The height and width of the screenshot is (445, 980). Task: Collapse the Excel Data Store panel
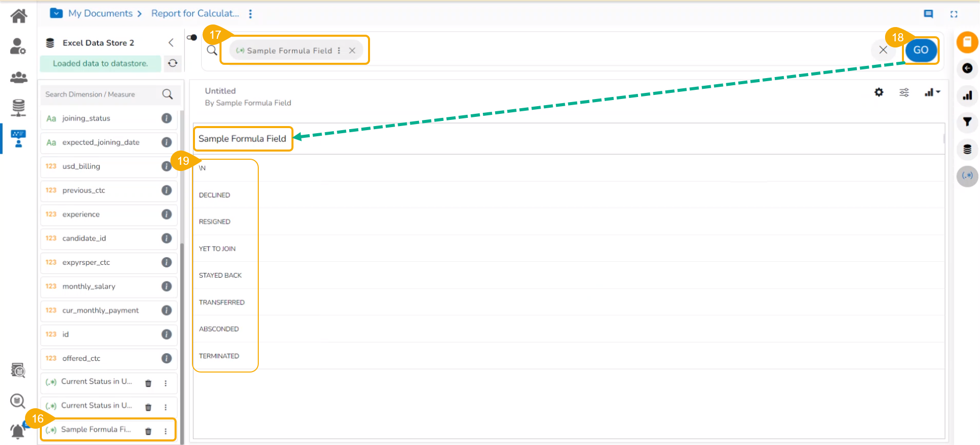[171, 43]
